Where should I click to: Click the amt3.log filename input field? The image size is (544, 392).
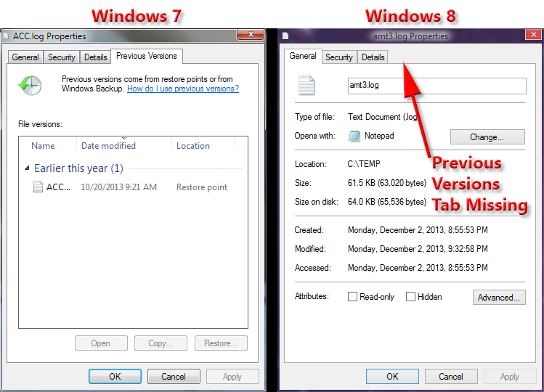tap(437, 86)
